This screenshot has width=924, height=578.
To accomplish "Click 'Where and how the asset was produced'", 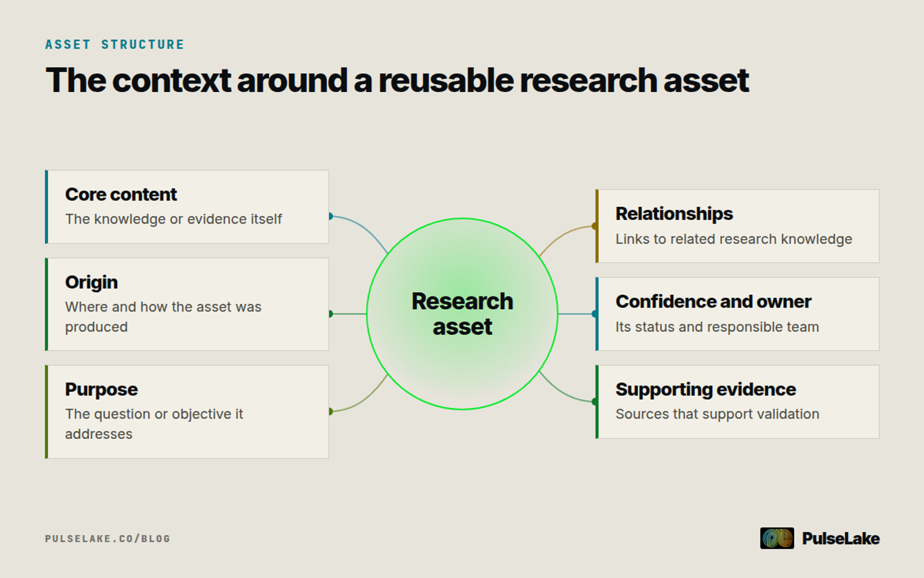I will click(x=163, y=317).
